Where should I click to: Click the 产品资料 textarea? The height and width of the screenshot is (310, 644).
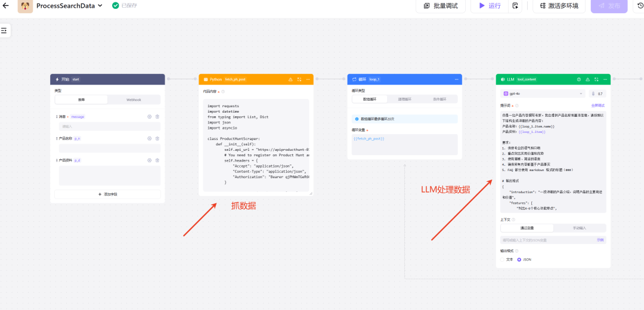pyautogui.click(x=110, y=176)
